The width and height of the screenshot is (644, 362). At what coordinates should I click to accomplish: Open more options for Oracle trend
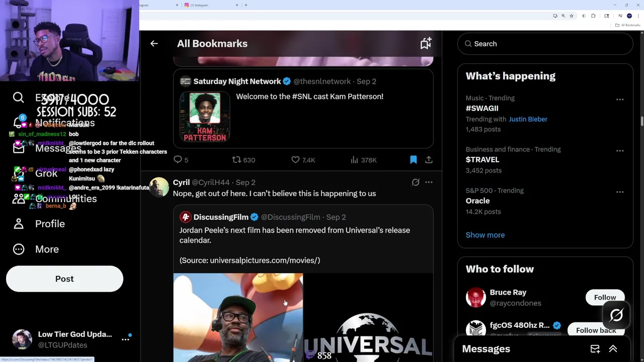(620, 192)
